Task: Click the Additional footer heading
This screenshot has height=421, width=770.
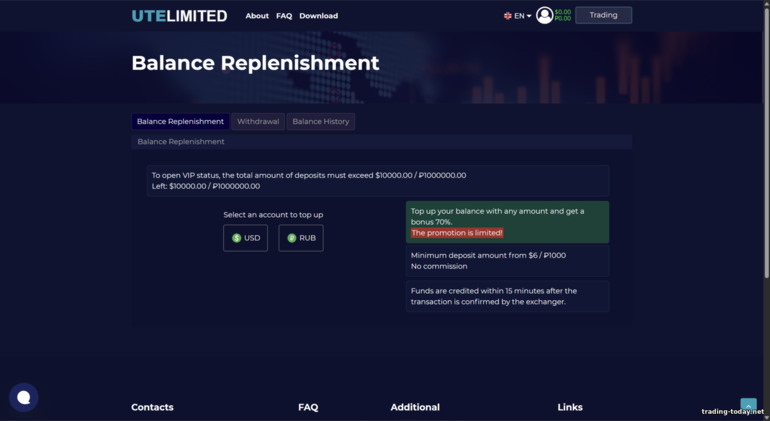Action: [x=415, y=407]
